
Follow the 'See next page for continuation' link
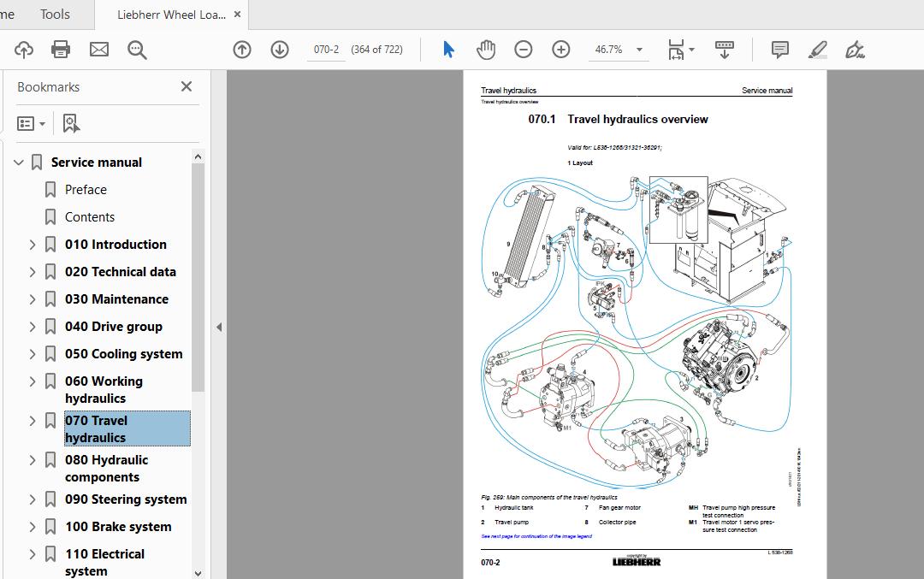coord(536,536)
